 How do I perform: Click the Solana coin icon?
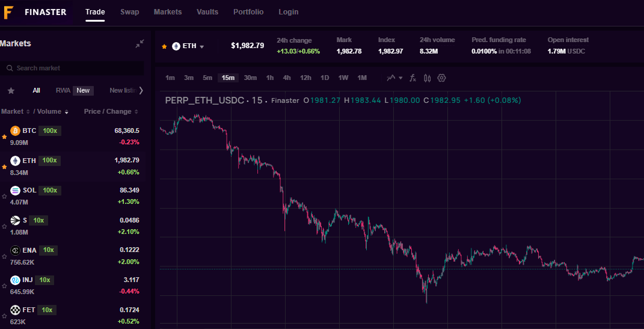click(x=15, y=190)
